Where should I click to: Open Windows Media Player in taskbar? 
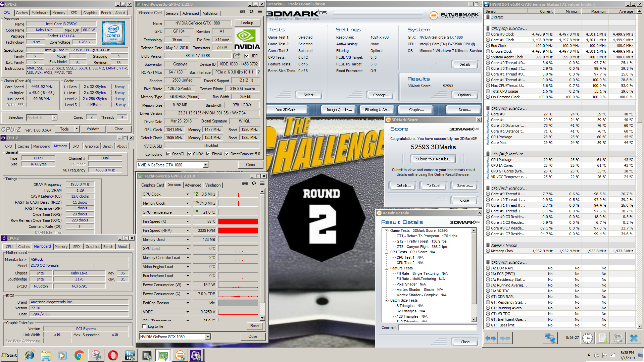[62, 355]
